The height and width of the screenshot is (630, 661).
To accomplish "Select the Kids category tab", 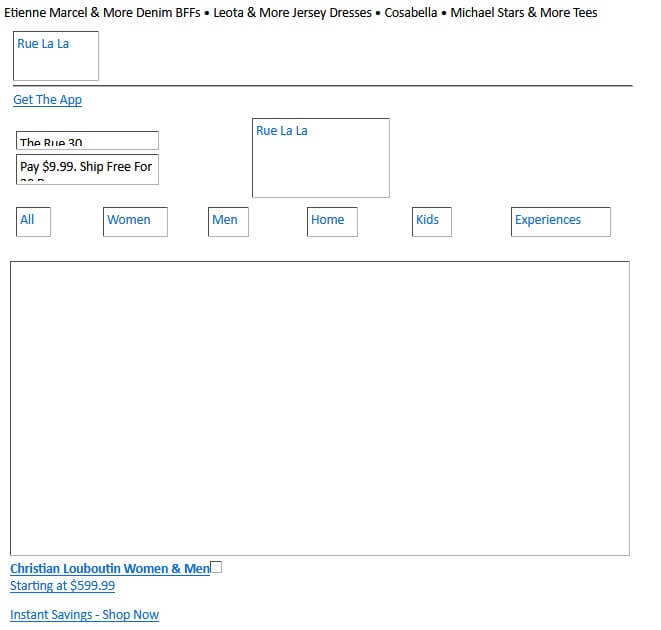I will pyautogui.click(x=432, y=221).
